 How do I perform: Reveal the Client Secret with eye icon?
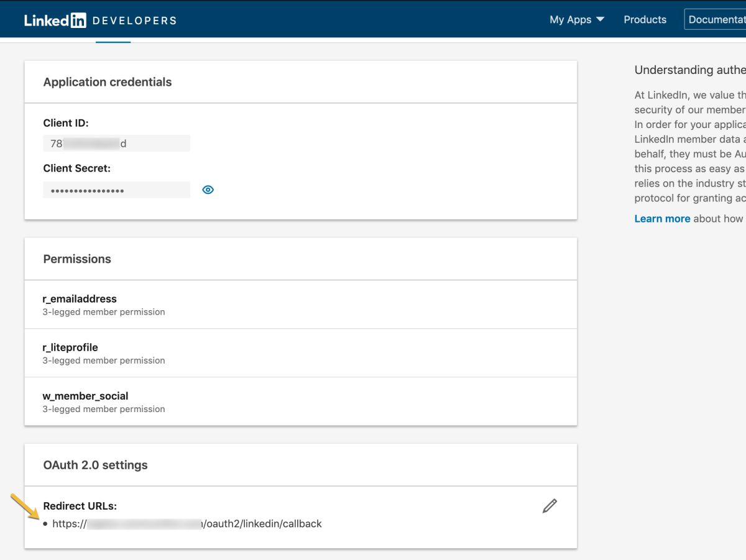[x=208, y=190]
